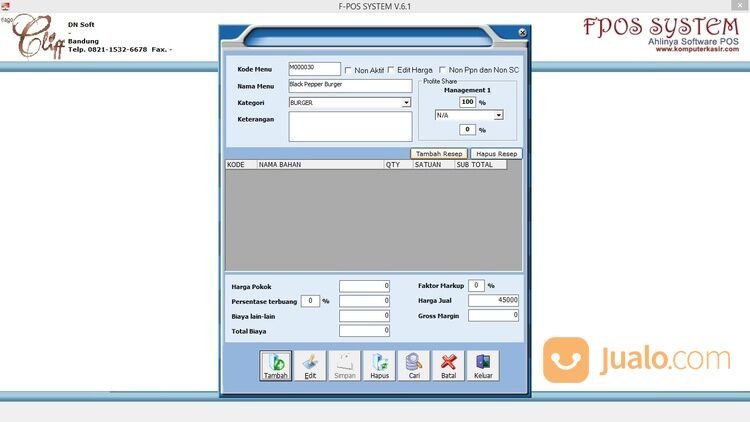The height and width of the screenshot is (422, 750).
Task: Close the menu dialog with X icon
Action: (x=522, y=33)
